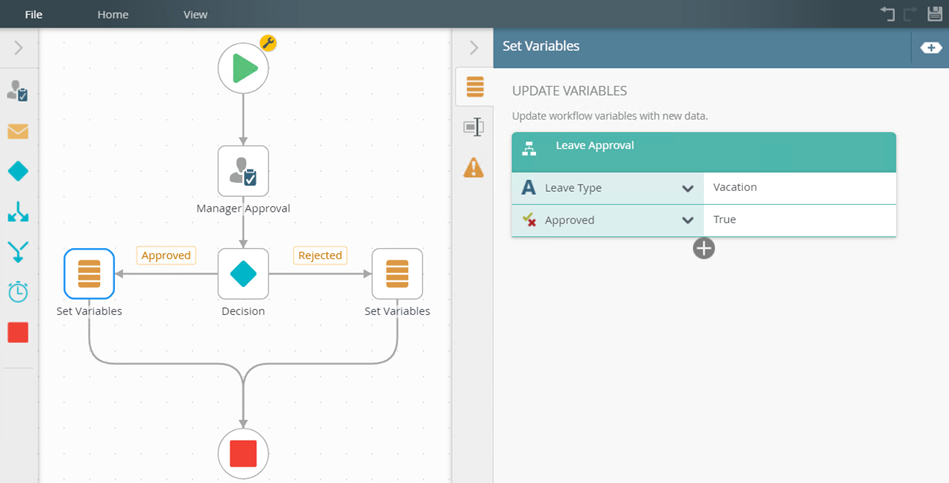Screen dimensions: 949x483
Task: Add a new variable with plus button
Action: [704, 248]
